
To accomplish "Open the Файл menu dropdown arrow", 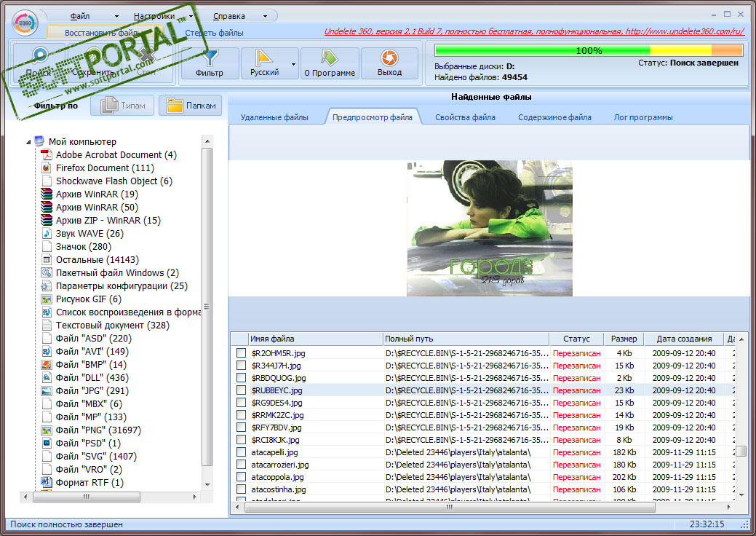I will click(116, 17).
